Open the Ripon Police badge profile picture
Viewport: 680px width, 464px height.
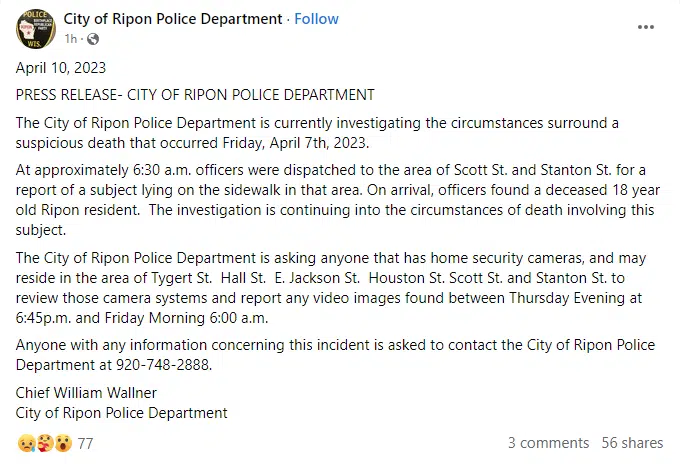click(36, 29)
